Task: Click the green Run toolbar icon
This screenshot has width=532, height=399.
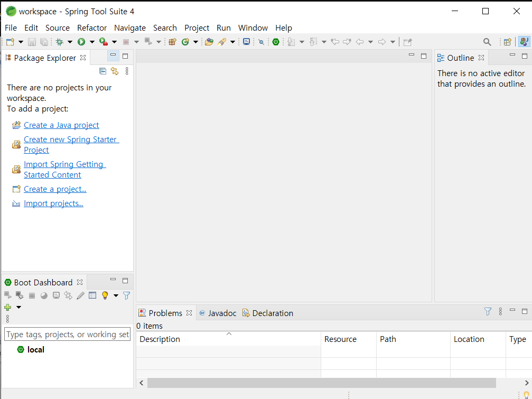Action: point(81,42)
